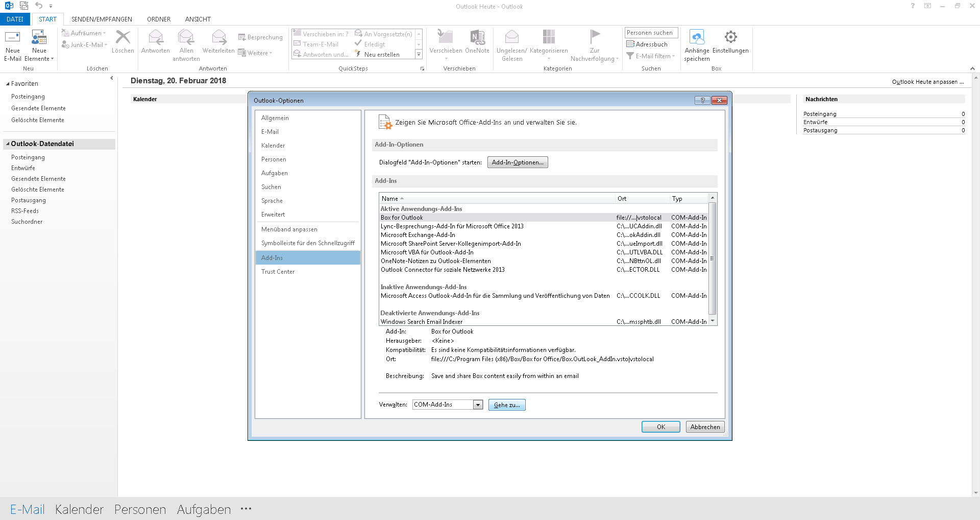Collapse the Outlook-Datendatei tree node

click(8, 144)
